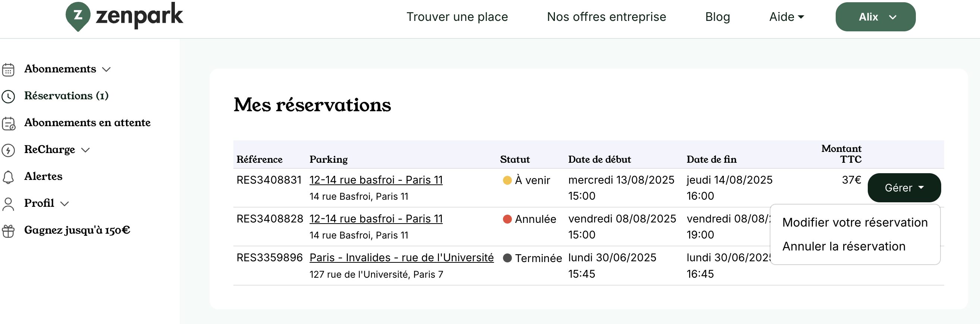The width and height of the screenshot is (980, 324).
Task: Select Modifier votre réservation
Action: (x=855, y=222)
